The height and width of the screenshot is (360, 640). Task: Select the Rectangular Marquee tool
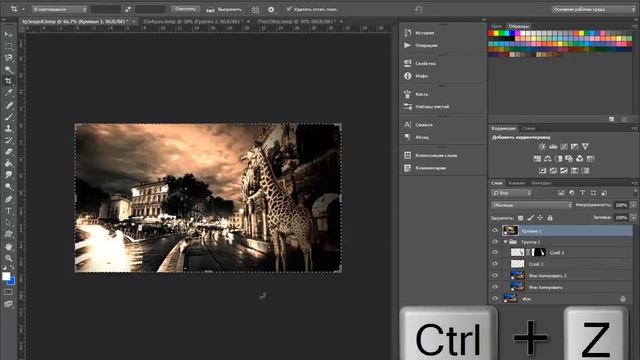pos(9,46)
